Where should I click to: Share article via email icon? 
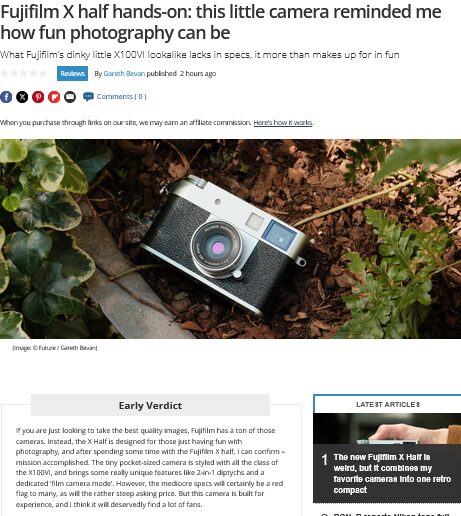pyautogui.click(x=70, y=97)
